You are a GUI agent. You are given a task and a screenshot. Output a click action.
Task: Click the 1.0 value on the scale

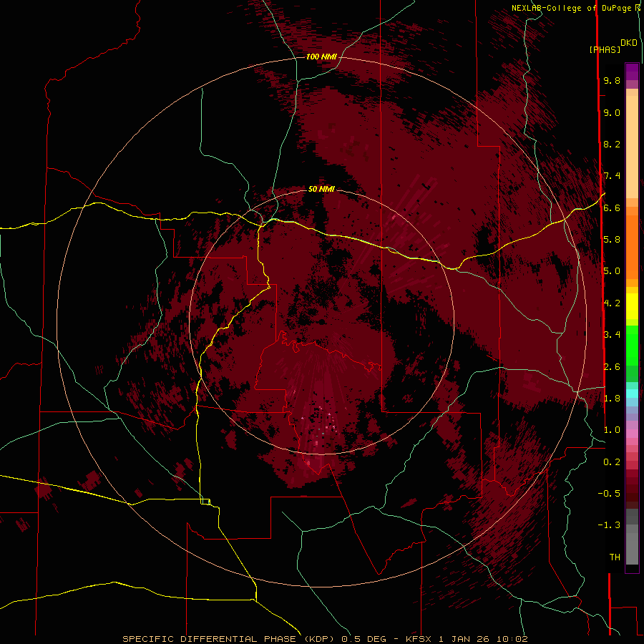coord(612,430)
